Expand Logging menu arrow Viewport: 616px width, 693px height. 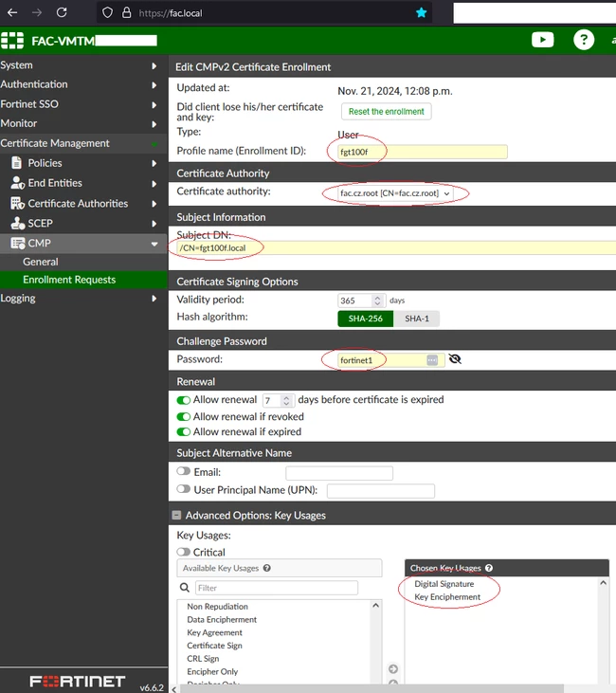154,299
